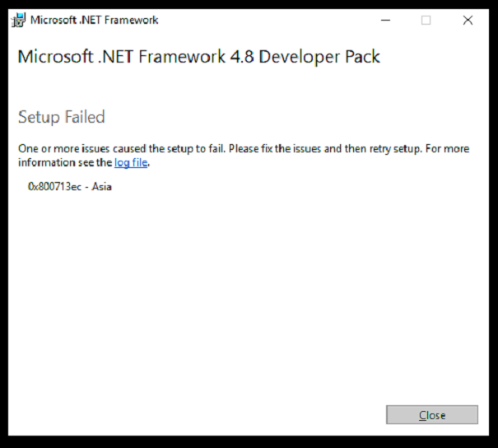This screenshot has width=498, height=448.
Task: Open the log file link
Action: (131, 163)
